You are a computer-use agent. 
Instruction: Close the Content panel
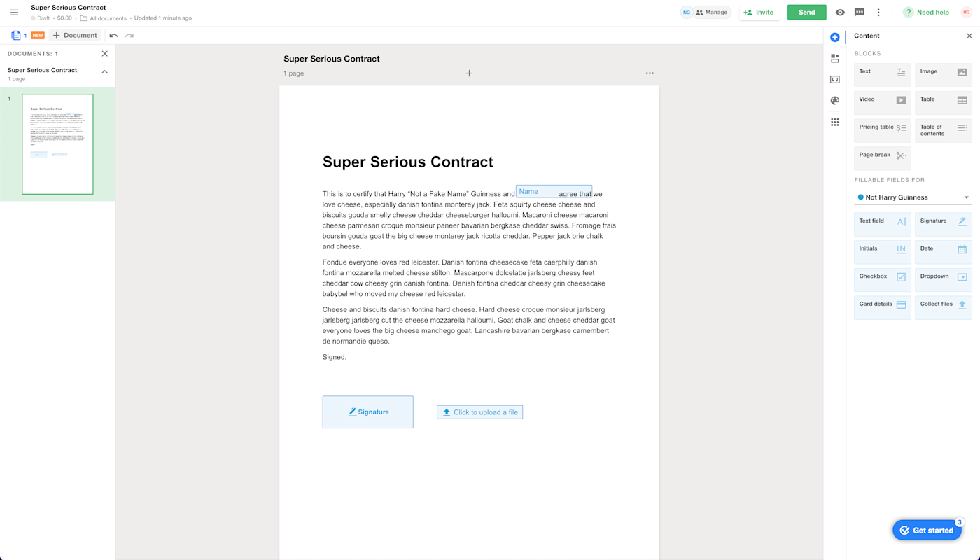pos(969,36)
